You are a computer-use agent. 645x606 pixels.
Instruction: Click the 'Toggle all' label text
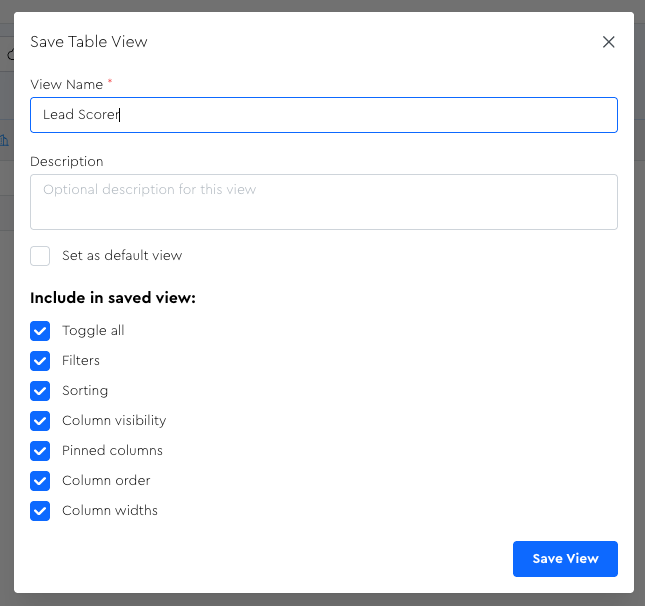tap(93, 331)
